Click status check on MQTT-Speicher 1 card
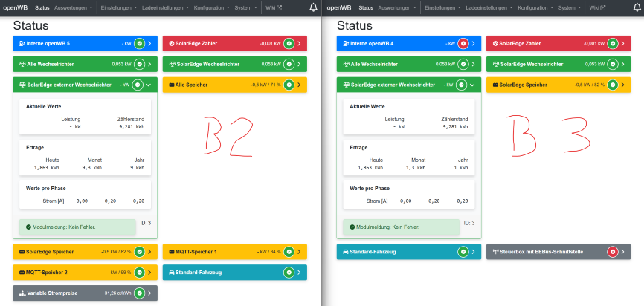This screenshot has height=306, width=644. pyautogui.click(x=289, y=252)
